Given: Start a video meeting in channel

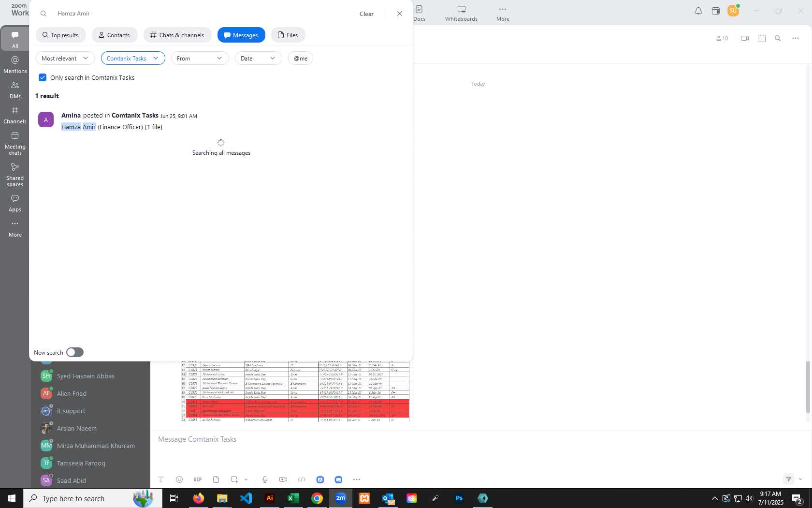Looking at the screenshot, I should [745, 38].
